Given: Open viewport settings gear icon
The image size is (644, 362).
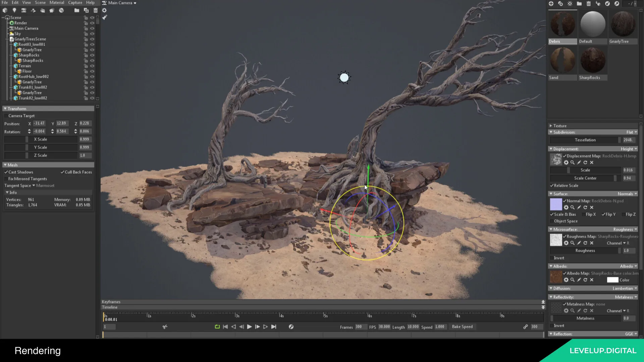Looking at the screenshot, I should pyautogui.click(x=104, y=10).
